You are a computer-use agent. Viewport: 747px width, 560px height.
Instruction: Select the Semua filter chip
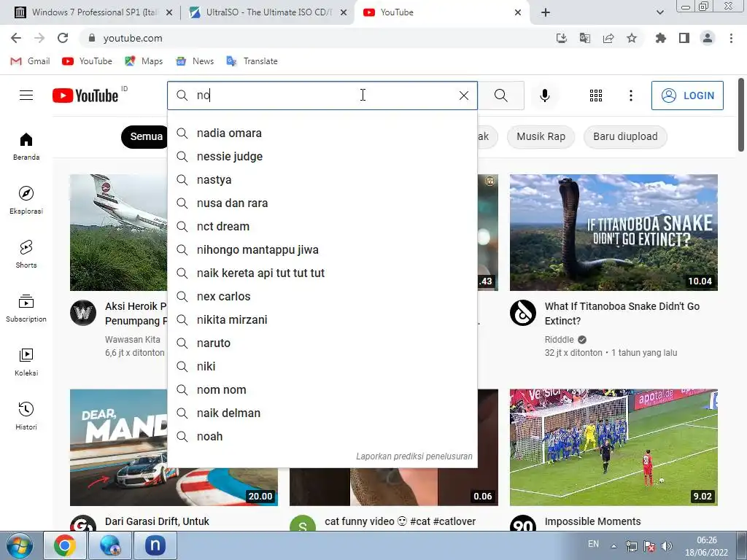pos(145,136)
